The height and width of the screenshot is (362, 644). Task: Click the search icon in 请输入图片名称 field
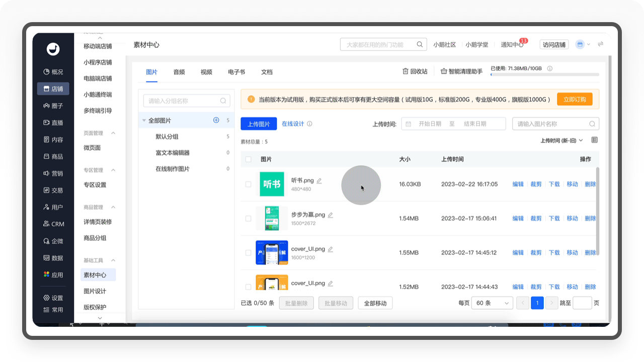(x=592, y=124)
